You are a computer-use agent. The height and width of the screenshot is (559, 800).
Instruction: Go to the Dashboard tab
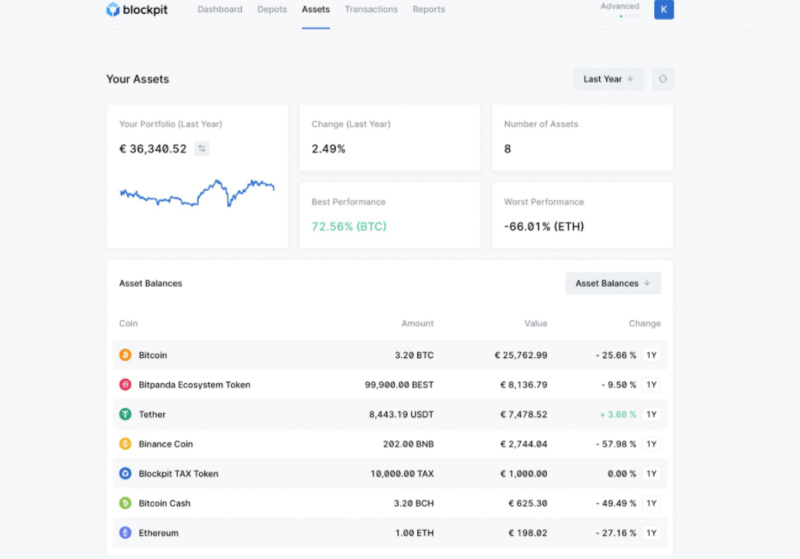tap(219, 10)
